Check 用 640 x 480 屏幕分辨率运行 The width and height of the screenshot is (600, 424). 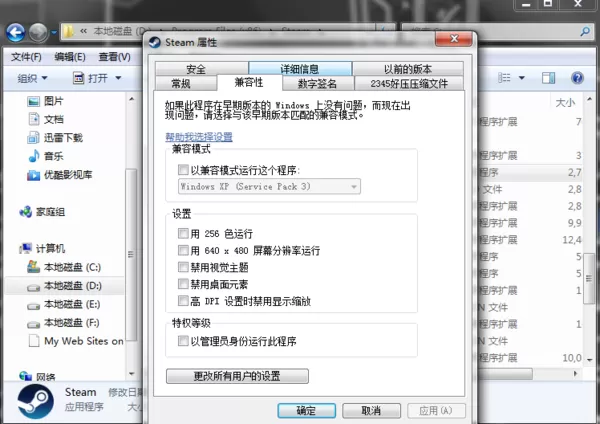[183, 250]
